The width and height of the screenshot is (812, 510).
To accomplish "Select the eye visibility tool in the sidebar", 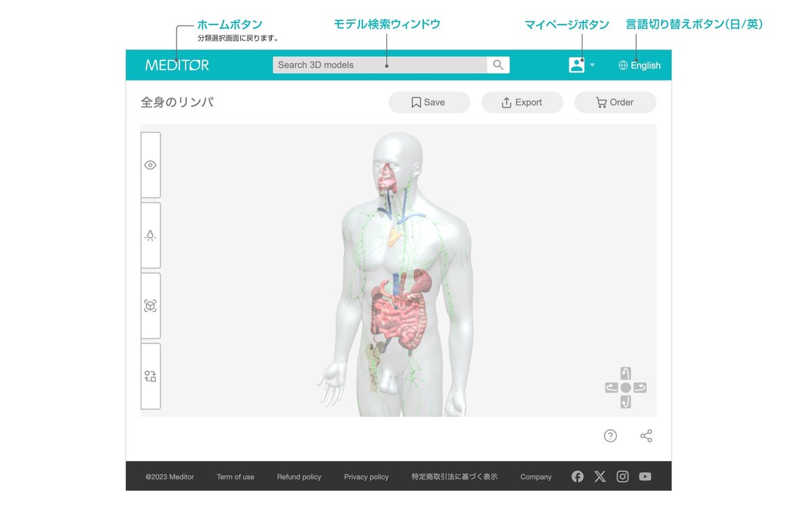I will (x=150, y=165).
